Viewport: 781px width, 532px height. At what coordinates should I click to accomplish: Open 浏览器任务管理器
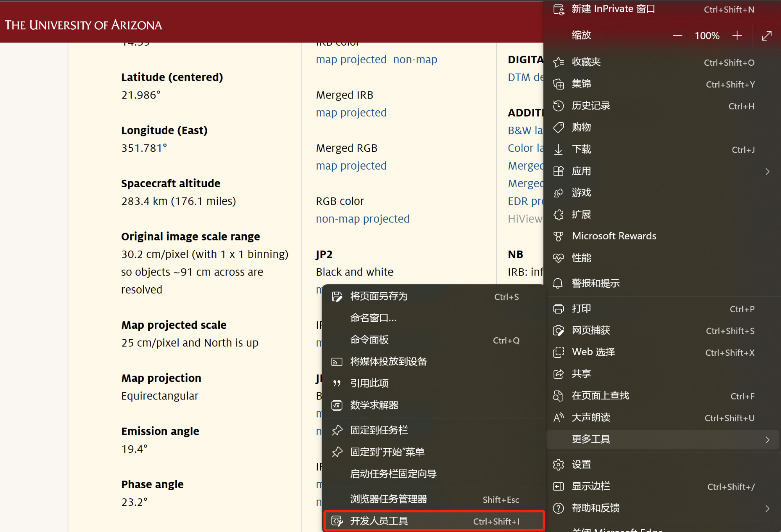click(389, 499)
